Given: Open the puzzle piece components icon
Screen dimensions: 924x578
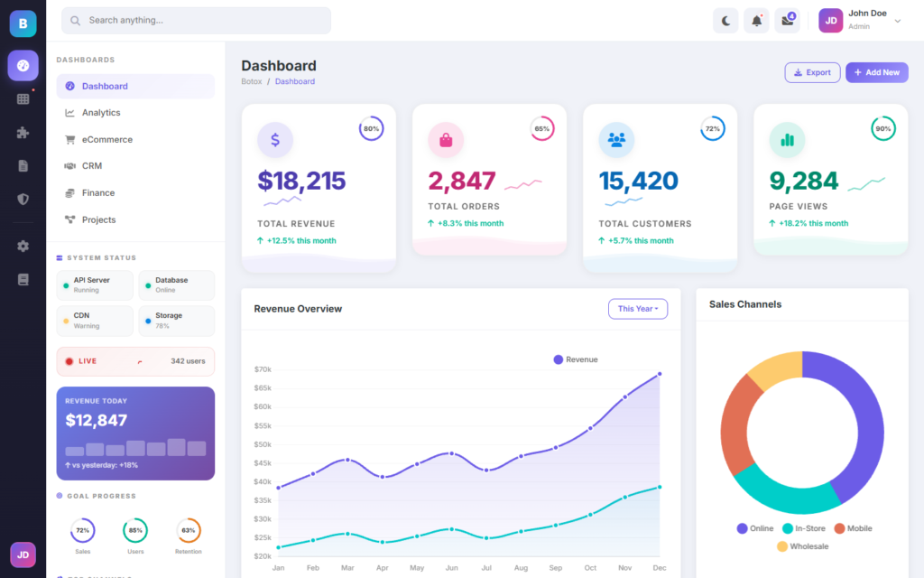Looking at the screenshot, I should click(x=23, y=133).
